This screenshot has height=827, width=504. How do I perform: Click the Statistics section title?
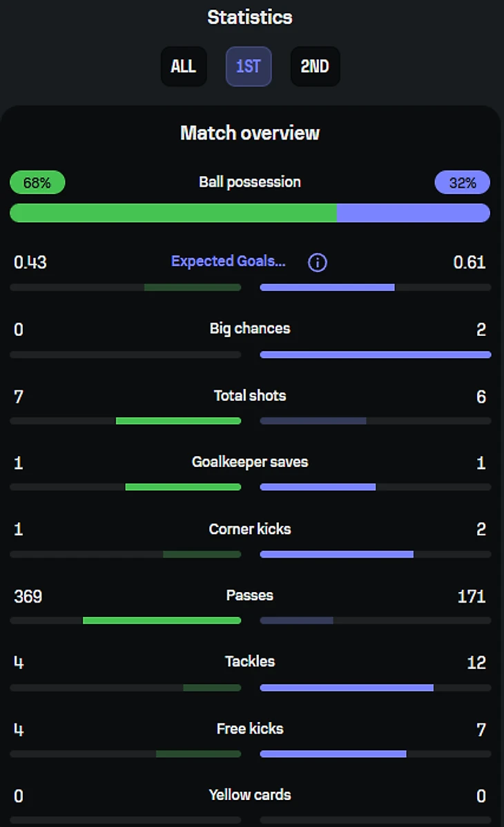click(250, 17)
